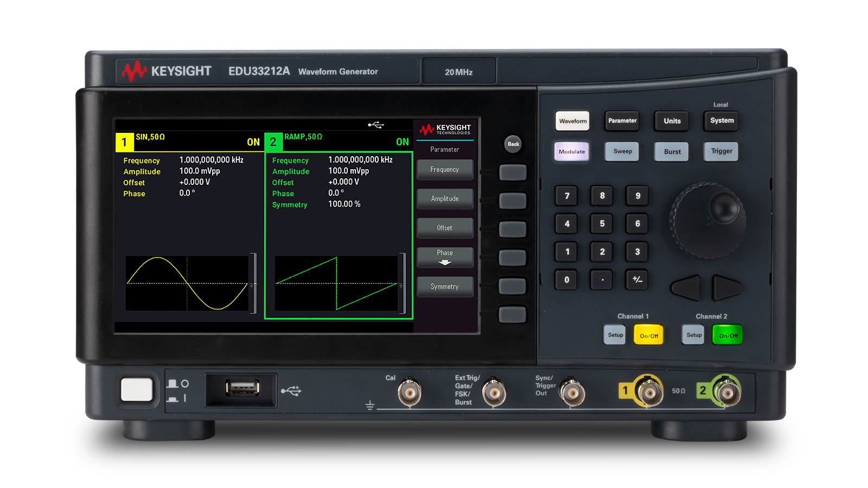Screen dimensions: 868x488
Task: Click the softkey beside Phase
Action: coord(513,258)
